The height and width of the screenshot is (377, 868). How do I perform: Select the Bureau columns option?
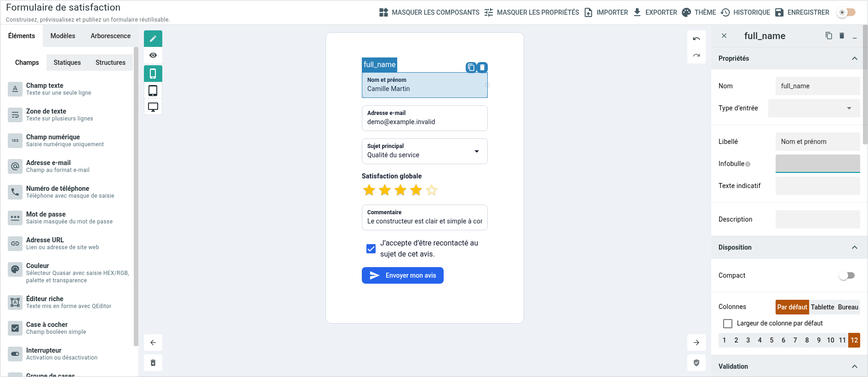(848, 307)
